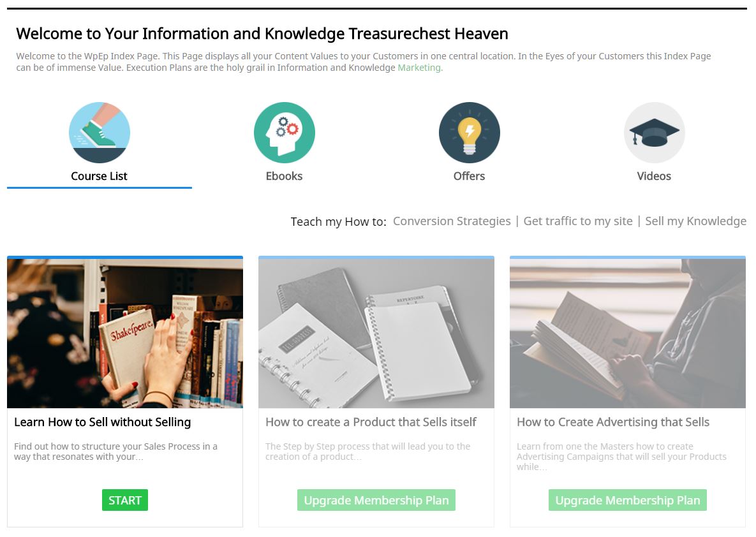Filter by Get traffic to my site

tap(578, 221)
